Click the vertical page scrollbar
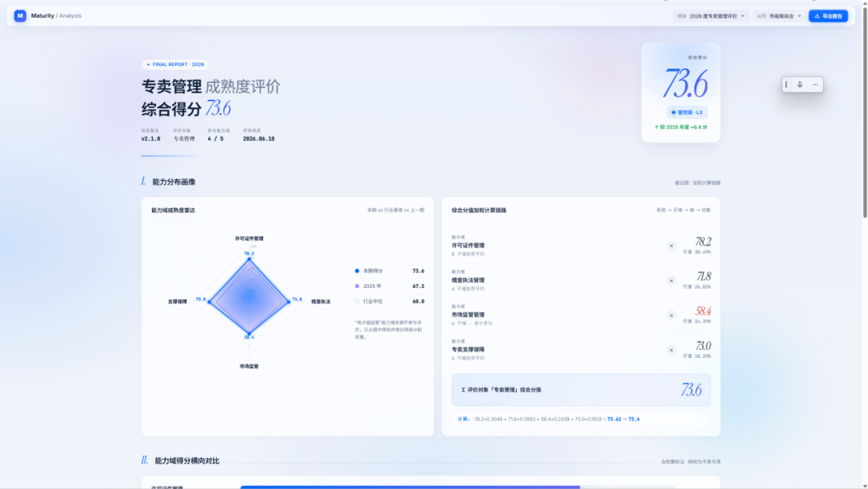 pos(865,111)
